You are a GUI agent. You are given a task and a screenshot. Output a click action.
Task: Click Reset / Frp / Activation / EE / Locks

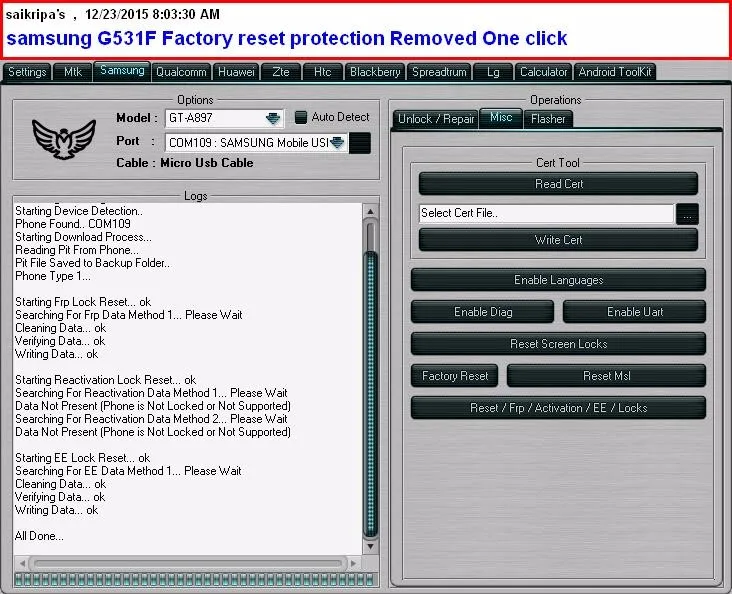(x=558, y=408)
